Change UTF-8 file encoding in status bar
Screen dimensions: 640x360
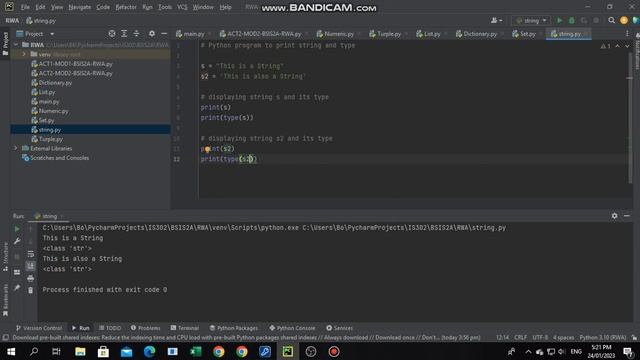click(540, 338)
